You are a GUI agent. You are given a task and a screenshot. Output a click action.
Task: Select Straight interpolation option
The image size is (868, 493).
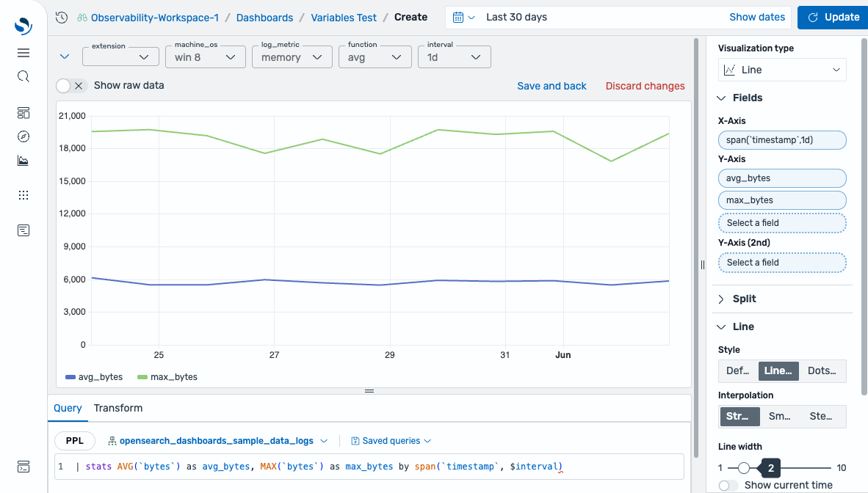[739, 416]
